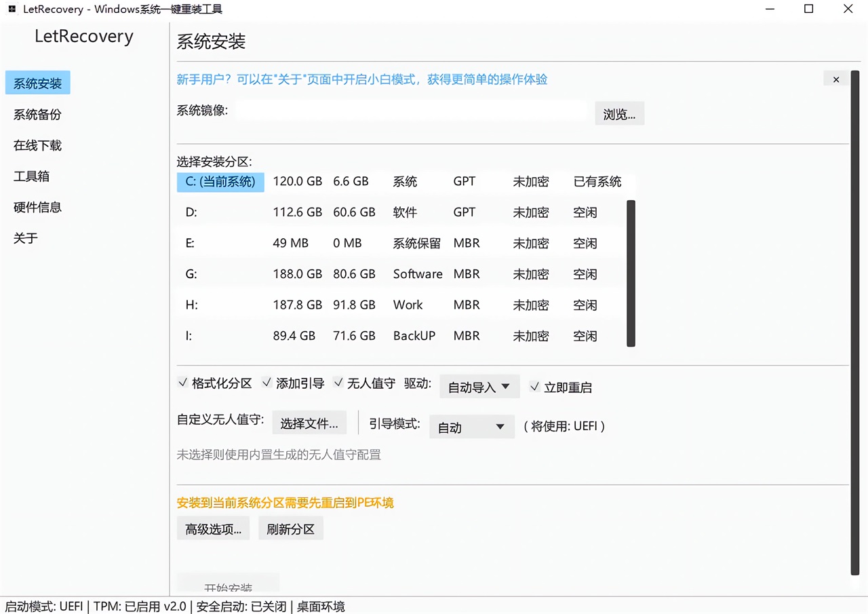Show the 硬件信息 page
868x614 pixels.
pos(37,207)
